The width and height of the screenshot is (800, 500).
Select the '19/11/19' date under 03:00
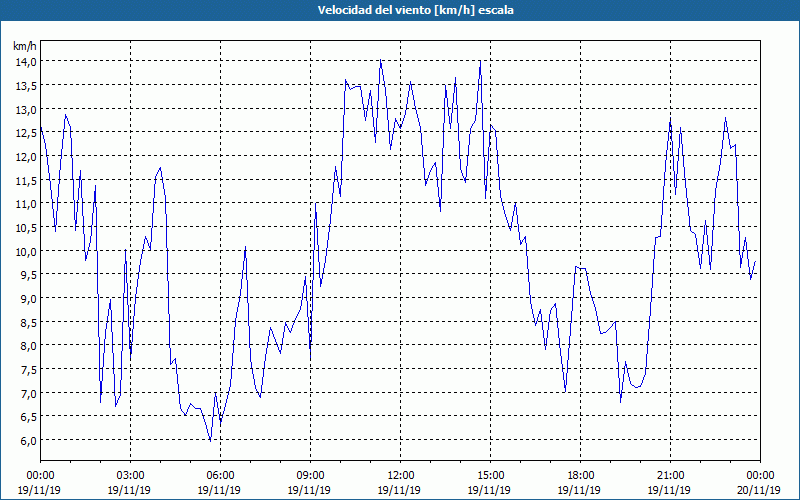[129, 490]
